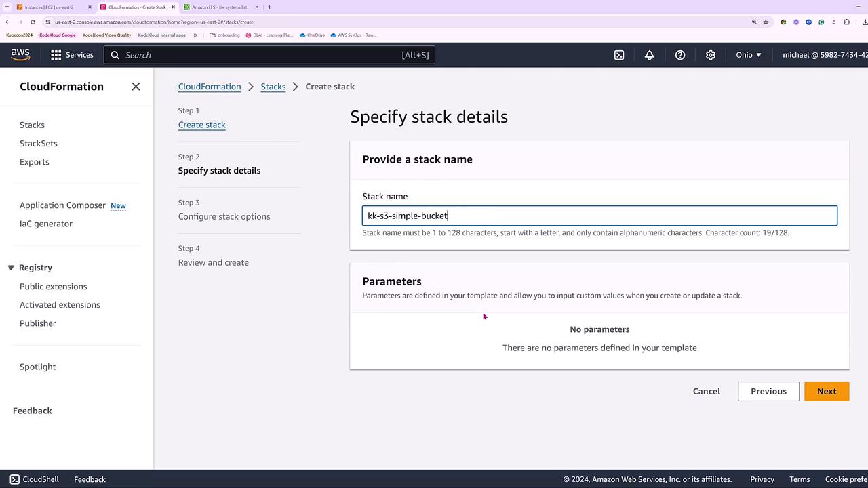868x488 pixels.
Task: Open the bookmarks overflow chevron
Action: pos(195,35)
